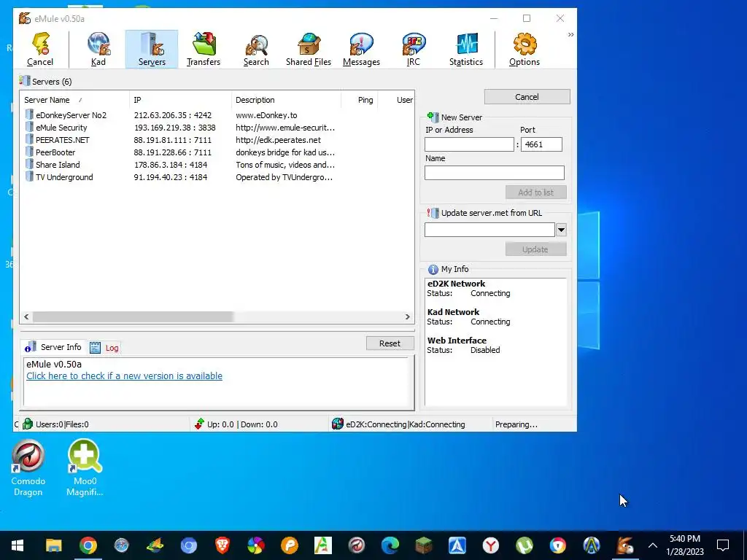Click the Reset button
Screen dimensions: 747x560
pyautogui.click(x=390, y=343)
